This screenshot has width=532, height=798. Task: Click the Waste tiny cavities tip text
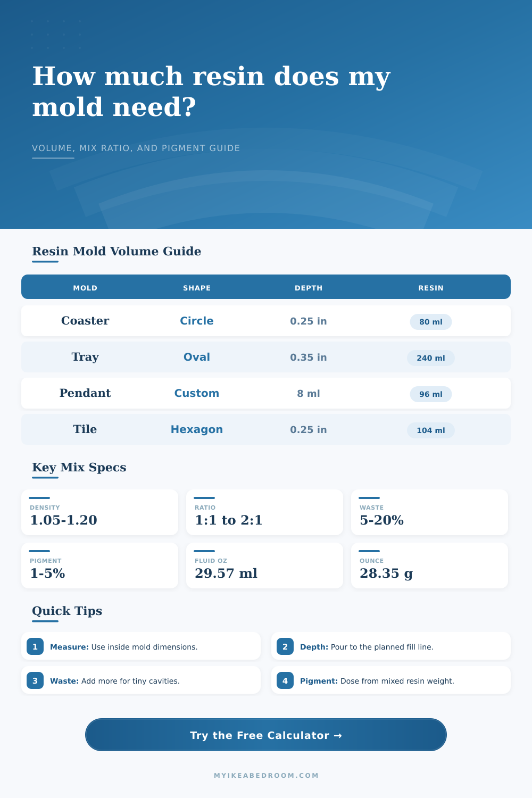pyautogui.click(x=115, y=681)
